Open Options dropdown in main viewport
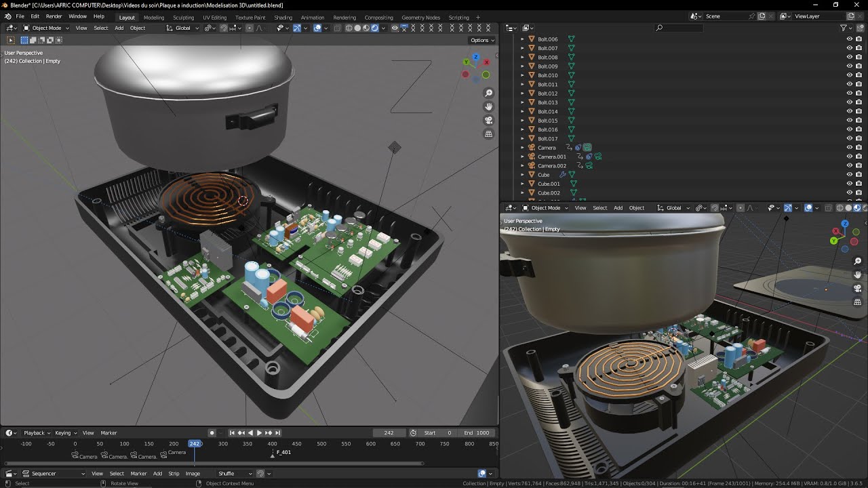868x488 pixels. 481,40
